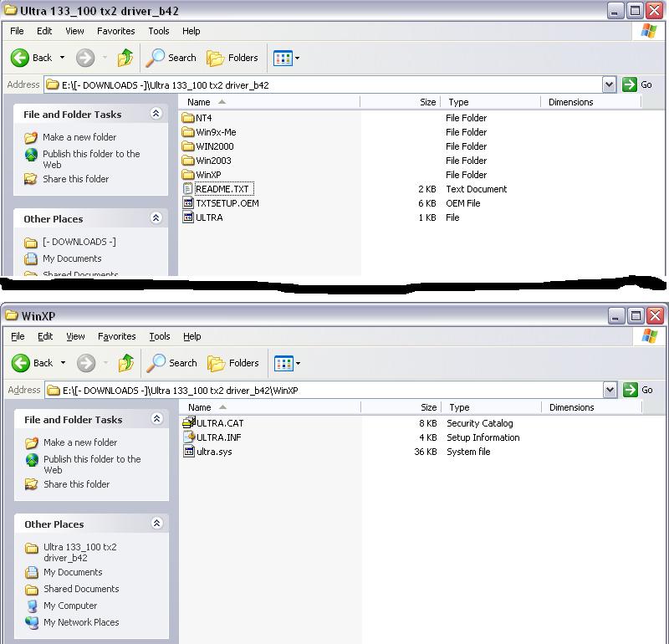Collapse Other Places panel in WinXP window
Screen dimensions: 669x644
click(156, 524)
